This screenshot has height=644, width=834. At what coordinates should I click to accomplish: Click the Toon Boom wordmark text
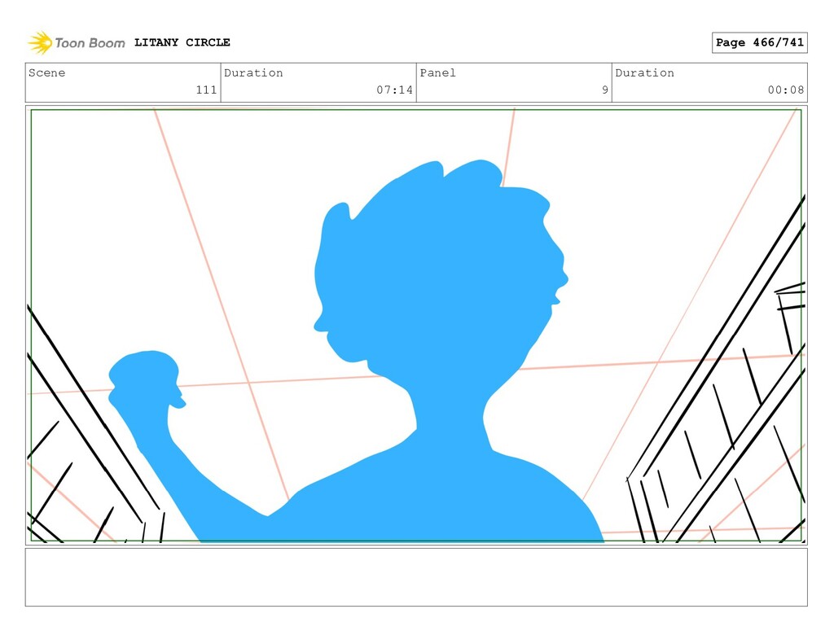click(x=90, y=43)
